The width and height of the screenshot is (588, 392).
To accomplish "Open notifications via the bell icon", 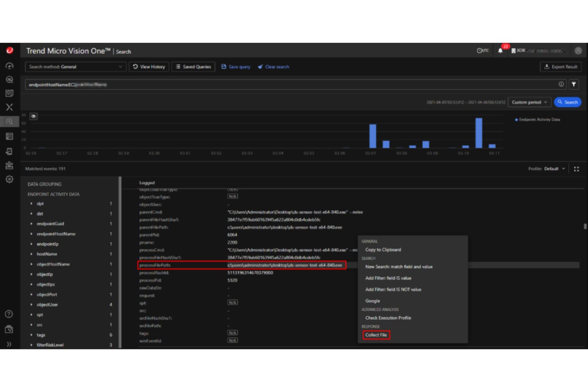I will pos(500,50).
